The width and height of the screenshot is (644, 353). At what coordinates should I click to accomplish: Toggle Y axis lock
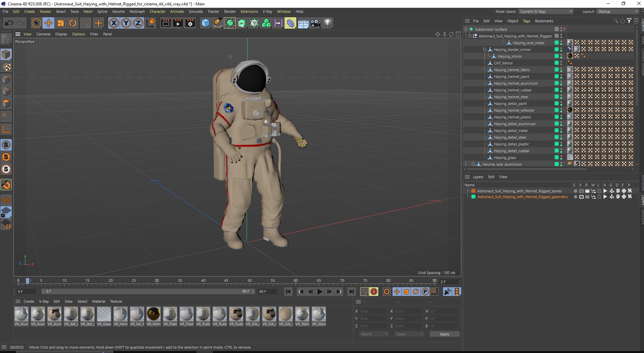pos(126,23)
